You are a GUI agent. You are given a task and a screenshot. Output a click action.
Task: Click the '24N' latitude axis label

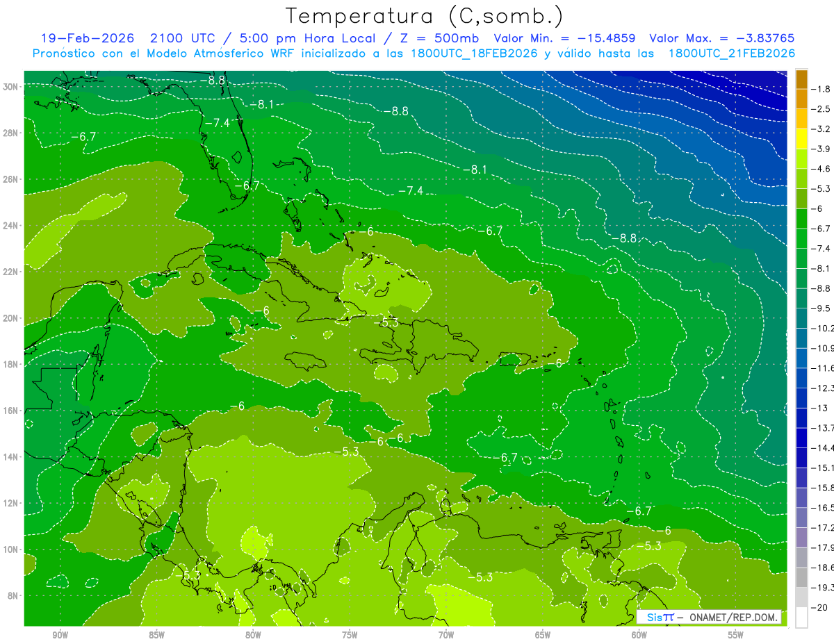click(x=10, y=226)
